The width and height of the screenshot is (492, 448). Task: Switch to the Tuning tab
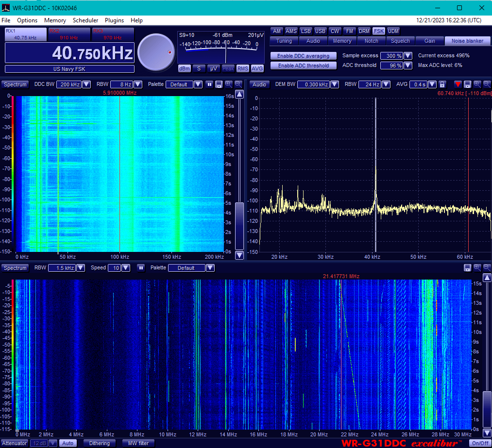[x=284, y=41]
